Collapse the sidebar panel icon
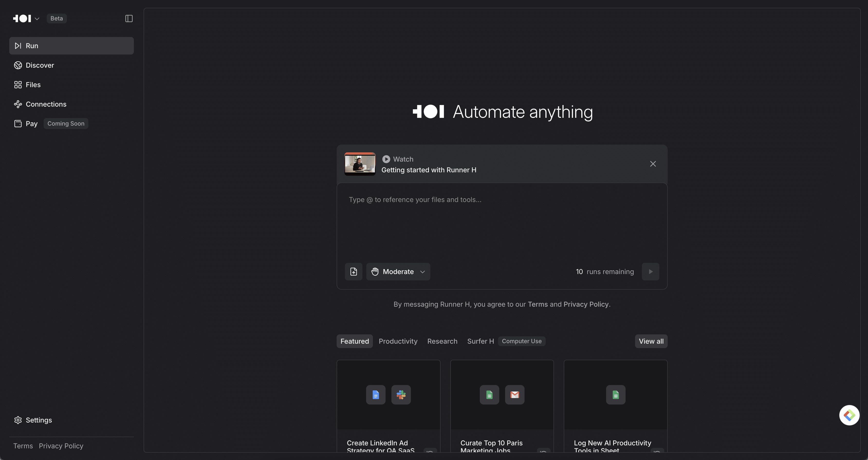 point(129,18)
